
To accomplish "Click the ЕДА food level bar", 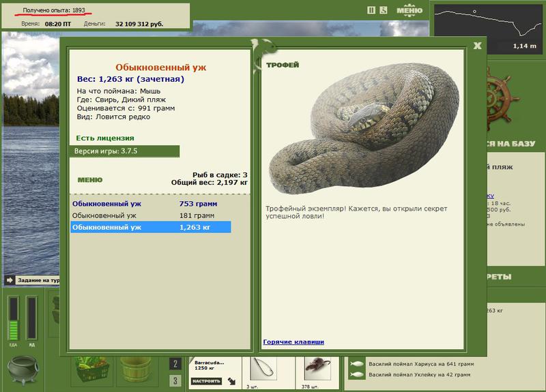I will (x=13, y=318).
